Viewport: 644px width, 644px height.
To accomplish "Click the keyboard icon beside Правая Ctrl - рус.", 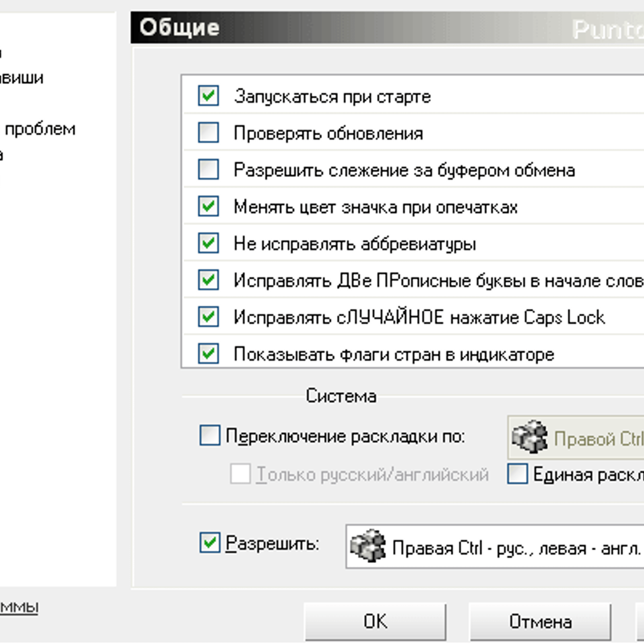I will point(368,546).
